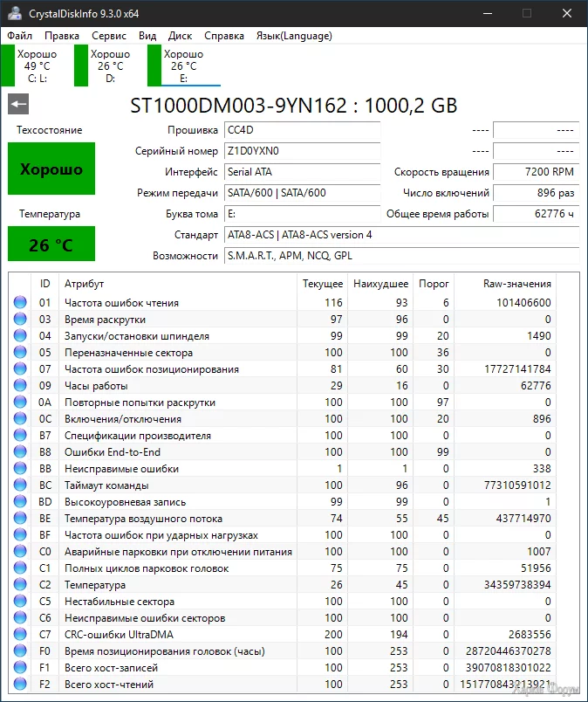
Task: Open the Правка menu
Action: (x=62, y=36)
